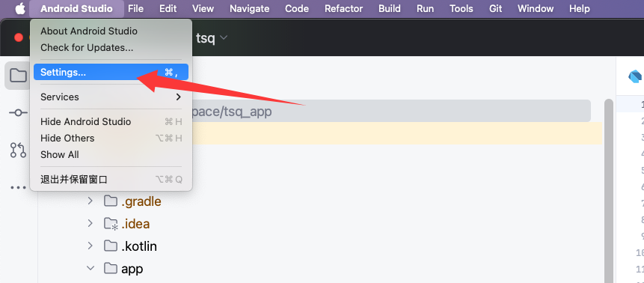Image resolution: width=644 pixels, height=283 pixels.
Task: Select the app folder name
Action: point(132,269)
